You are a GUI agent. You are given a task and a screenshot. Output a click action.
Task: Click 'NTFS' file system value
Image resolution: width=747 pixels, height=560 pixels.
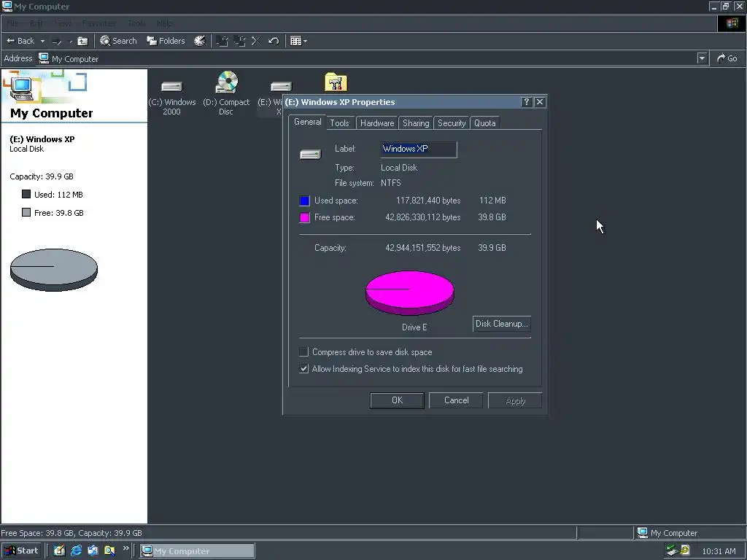(x=391, y=183)
